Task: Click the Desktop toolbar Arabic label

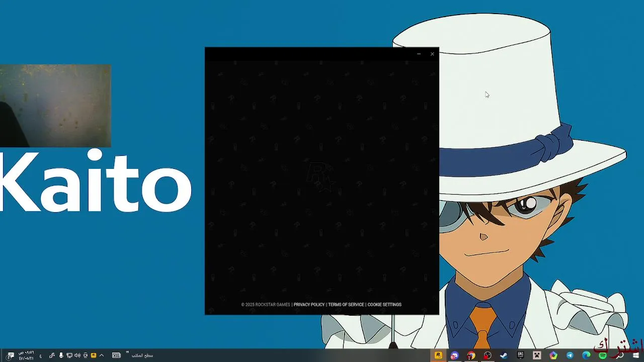Action: pyautogui.click(x=142, y=355)
